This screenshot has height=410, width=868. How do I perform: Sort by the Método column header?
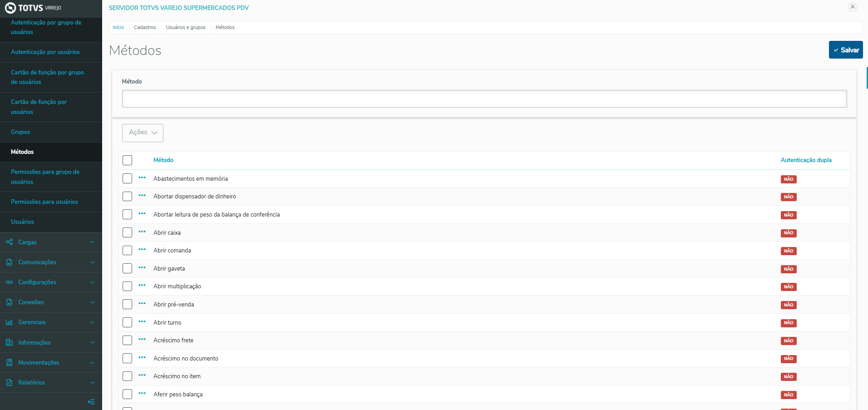(x=163, y=160)
